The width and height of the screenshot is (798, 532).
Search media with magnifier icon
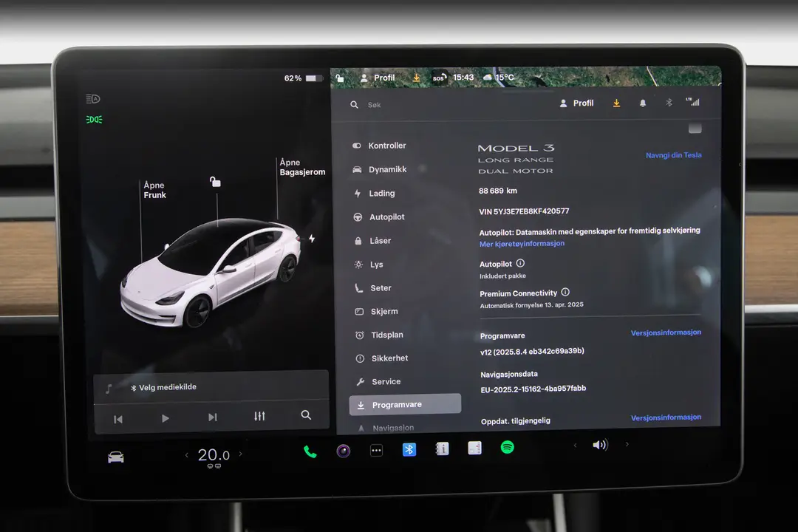pos(306,415)
